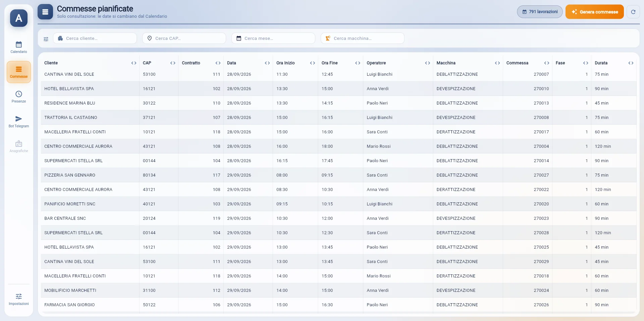Click the refresh icon at top right
This screenshot has height=321, width=644.
pyautogui.click(x=633, y=12)
